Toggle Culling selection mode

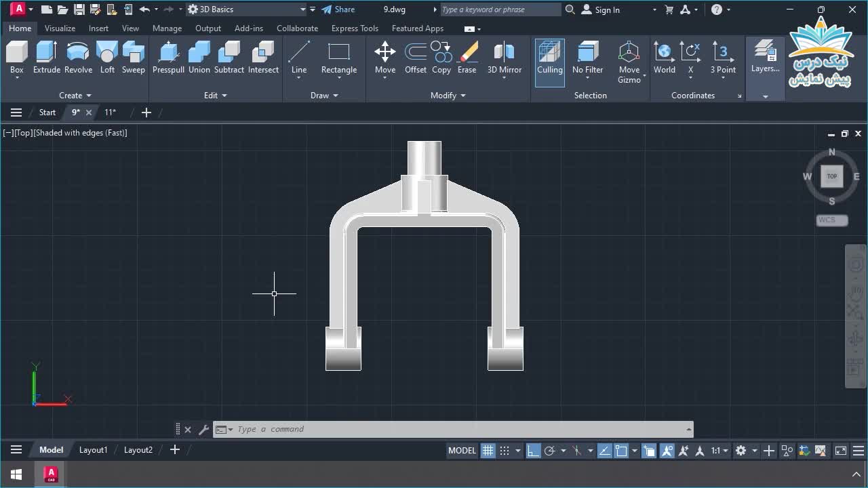click(549, 61)
